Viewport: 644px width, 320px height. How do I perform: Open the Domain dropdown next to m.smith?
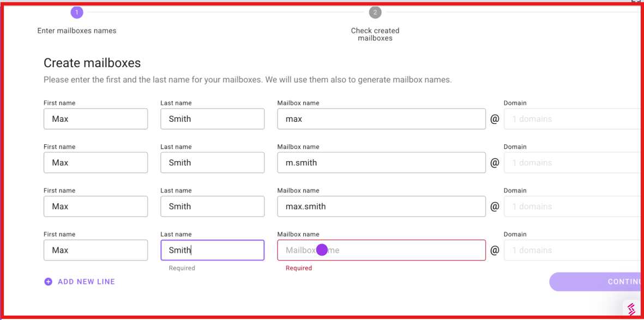571,162
